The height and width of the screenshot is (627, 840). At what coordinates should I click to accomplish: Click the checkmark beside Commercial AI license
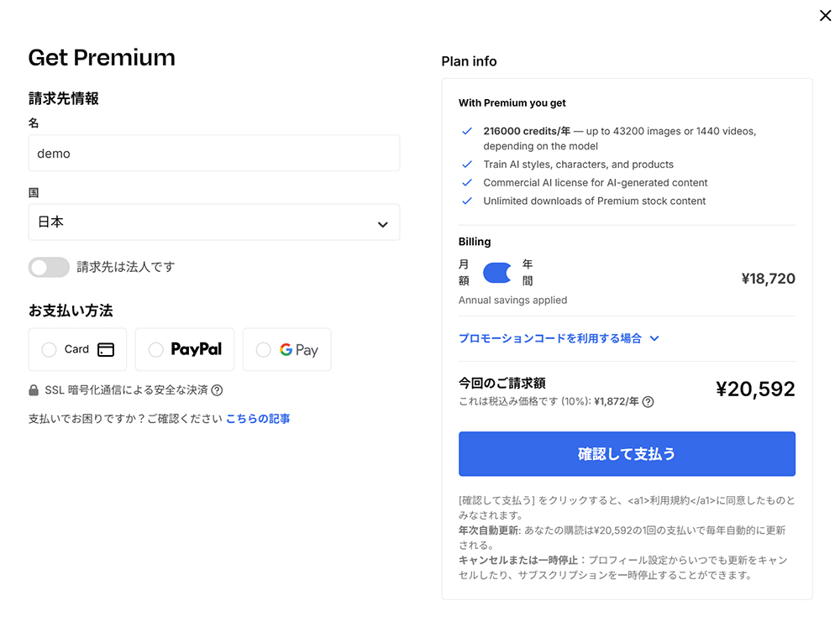click(x=467, y=182)
